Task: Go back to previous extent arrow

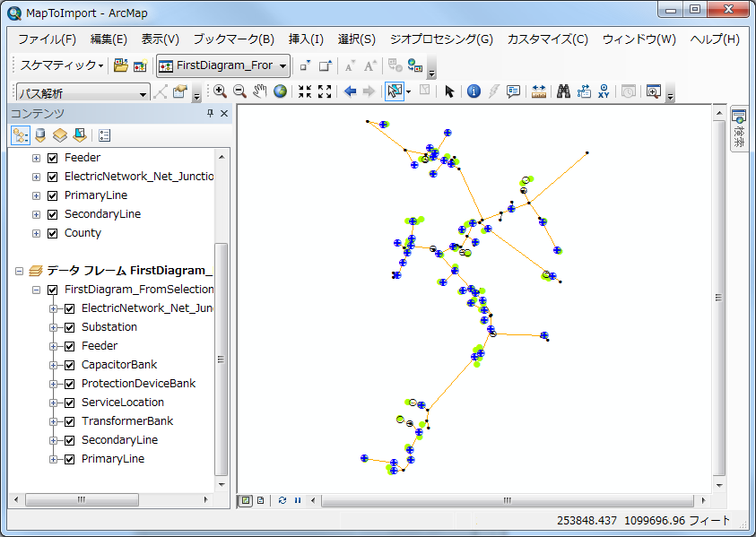Action: 350,91
